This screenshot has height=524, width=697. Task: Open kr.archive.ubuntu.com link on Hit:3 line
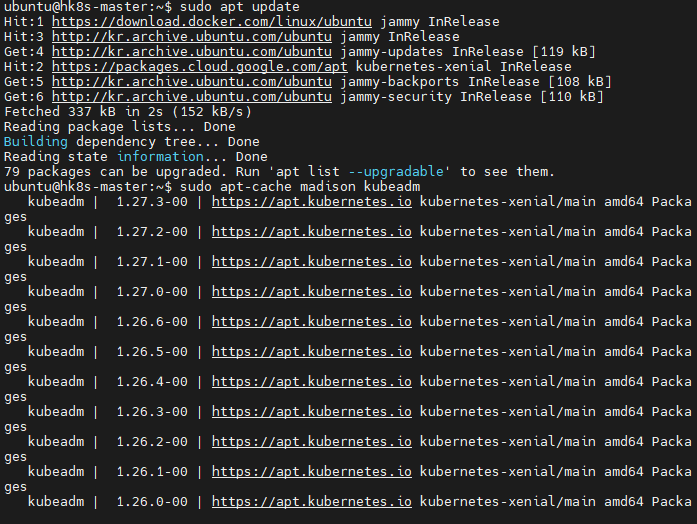click(x=192, y=36)
